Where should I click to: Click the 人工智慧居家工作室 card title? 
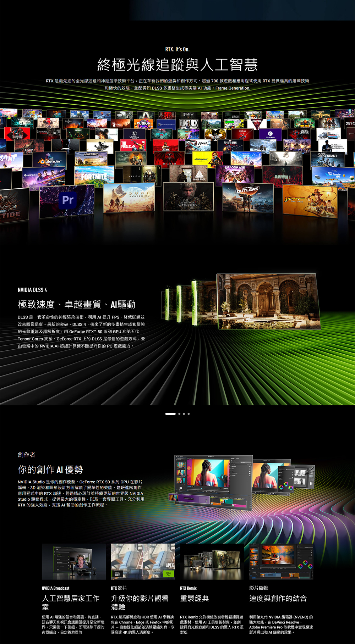pyautogui.click(x=71, y=603)
